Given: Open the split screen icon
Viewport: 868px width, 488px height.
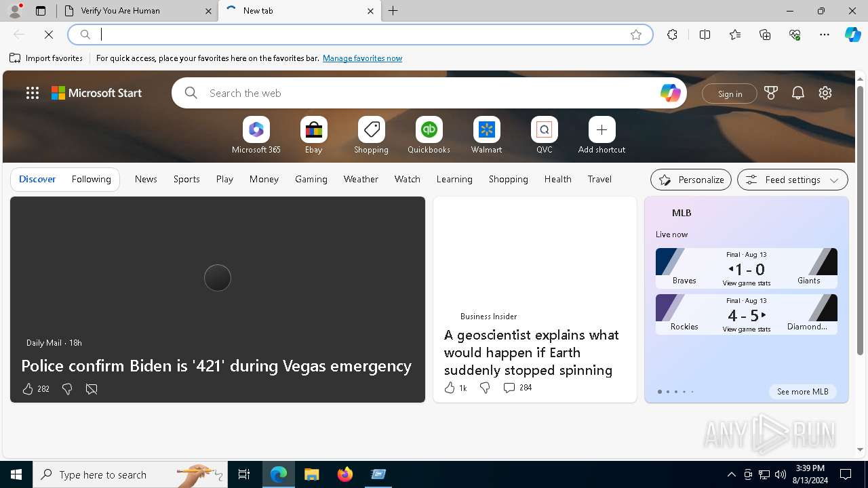Looking at the screenshot, I should (705, 35).
